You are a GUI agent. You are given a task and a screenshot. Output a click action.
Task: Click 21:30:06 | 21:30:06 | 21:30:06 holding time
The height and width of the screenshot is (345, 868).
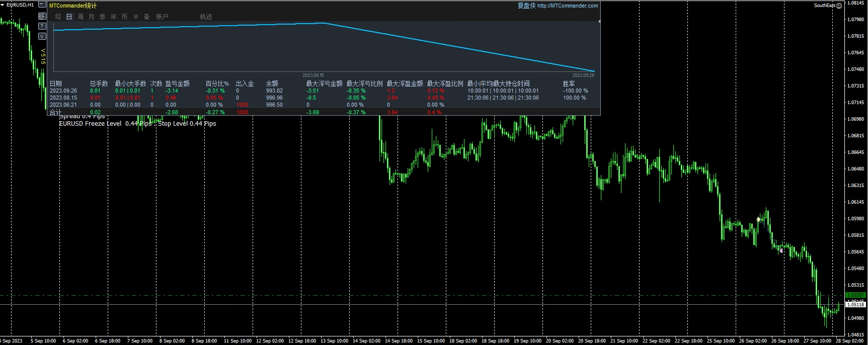coord(503,98)
